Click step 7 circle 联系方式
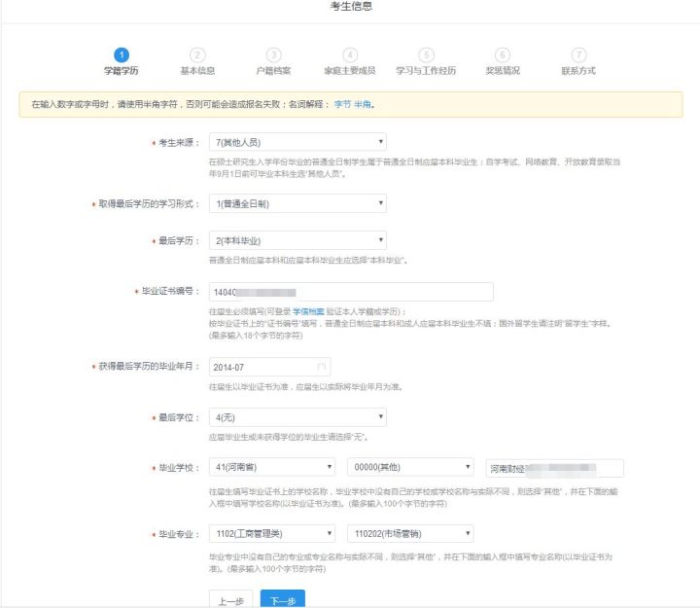 coord(578,55)
